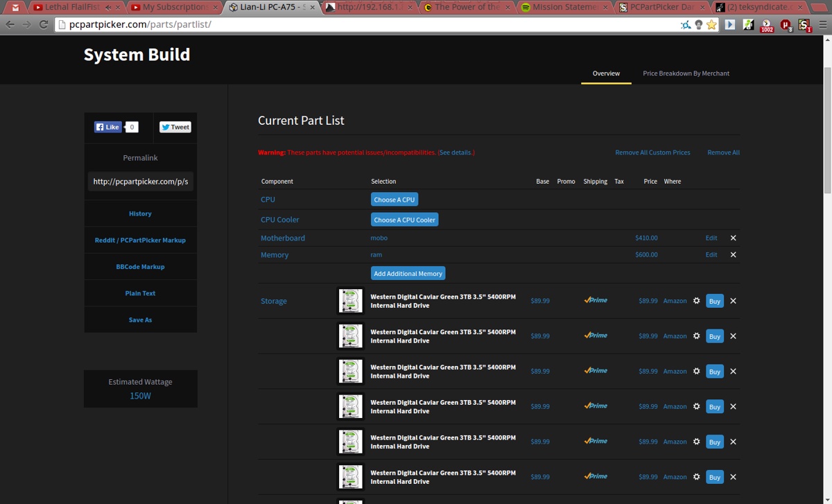
Task: Click the browser back arrow
Action: pyautogui.click(x=10, y=24)
